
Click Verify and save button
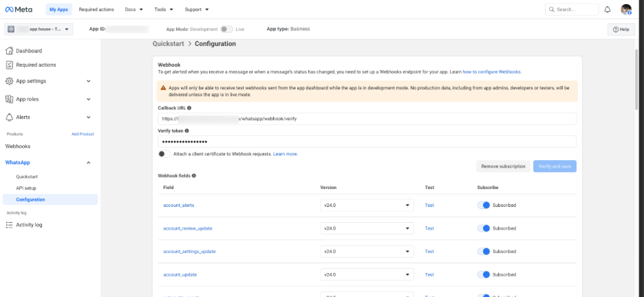[x=555, y=166]
